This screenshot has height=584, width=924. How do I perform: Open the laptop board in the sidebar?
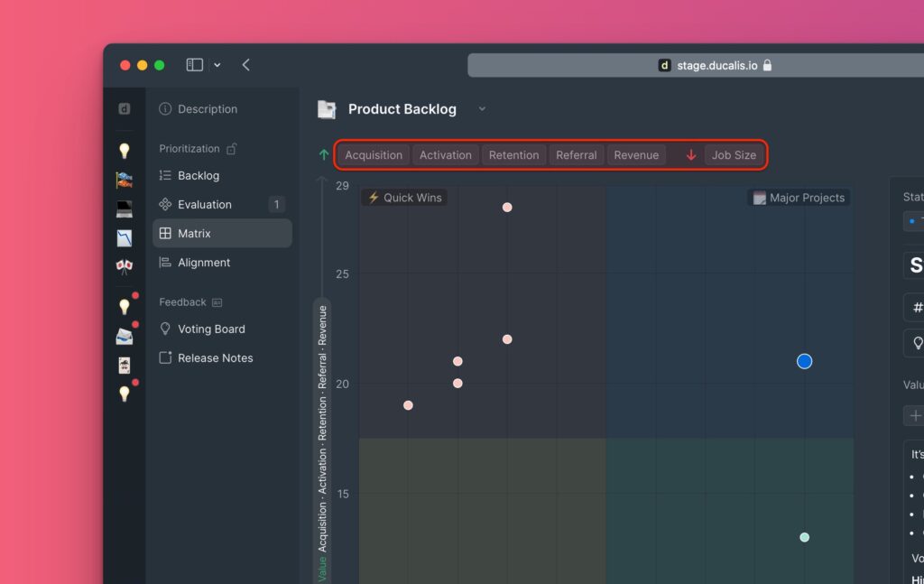pyautogui.click(x=125, y=209)
